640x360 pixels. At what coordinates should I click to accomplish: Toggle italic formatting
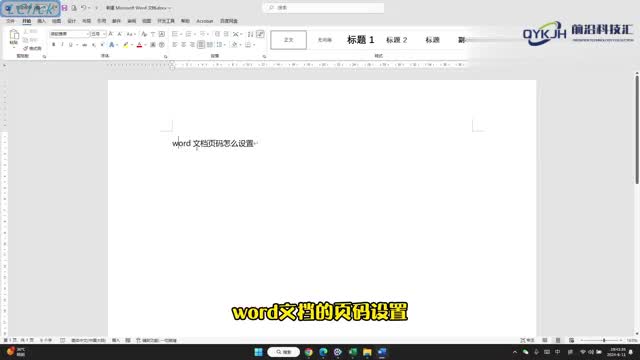pos(62,45)
